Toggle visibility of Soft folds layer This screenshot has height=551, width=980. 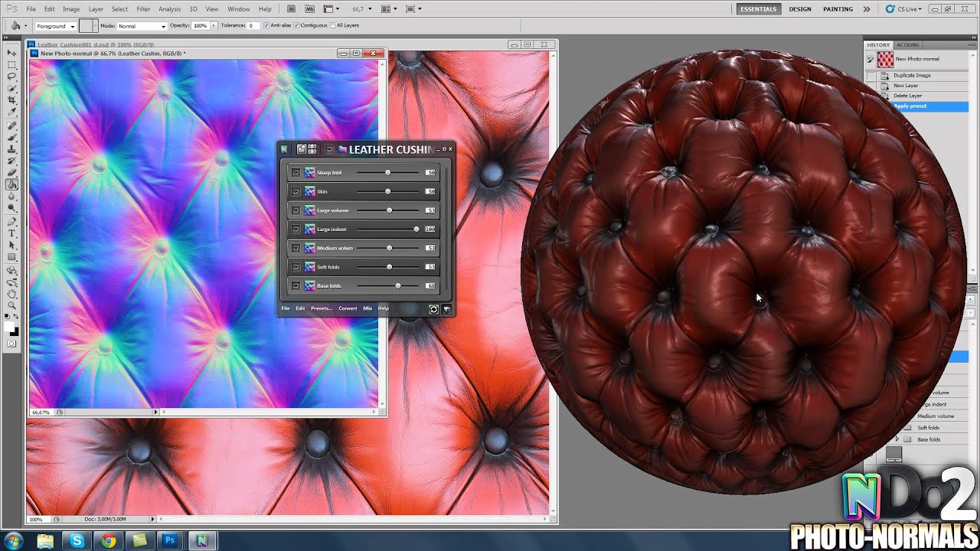296,267
